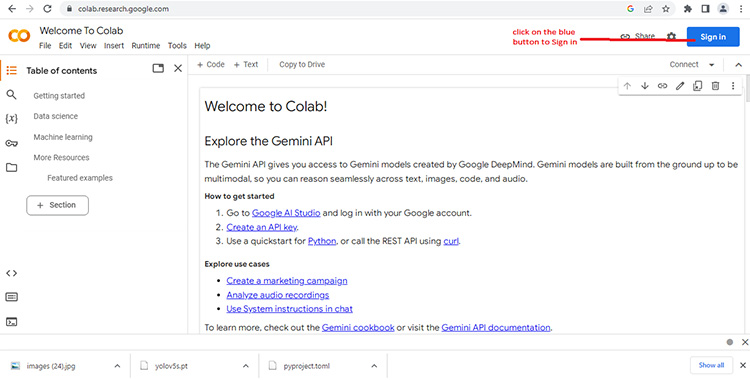Add a Code cell
750x380 pixels.
(x=211, y=65)
